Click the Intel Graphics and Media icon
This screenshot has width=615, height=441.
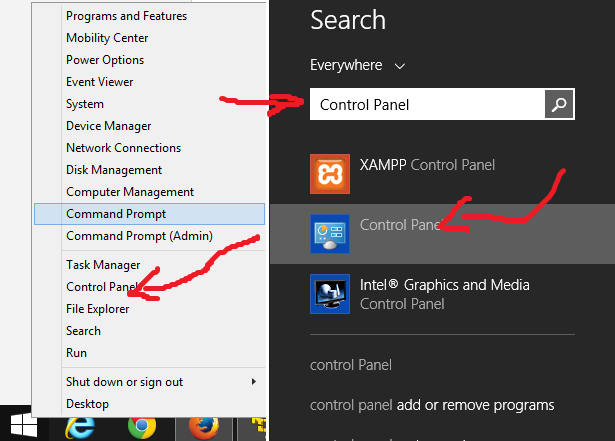(329, 294)
